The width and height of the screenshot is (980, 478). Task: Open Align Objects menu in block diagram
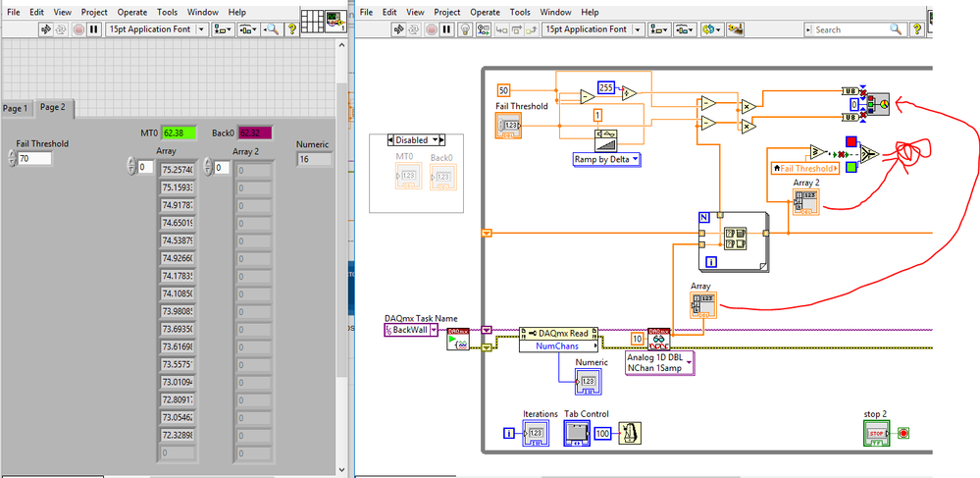click(660, 29)
